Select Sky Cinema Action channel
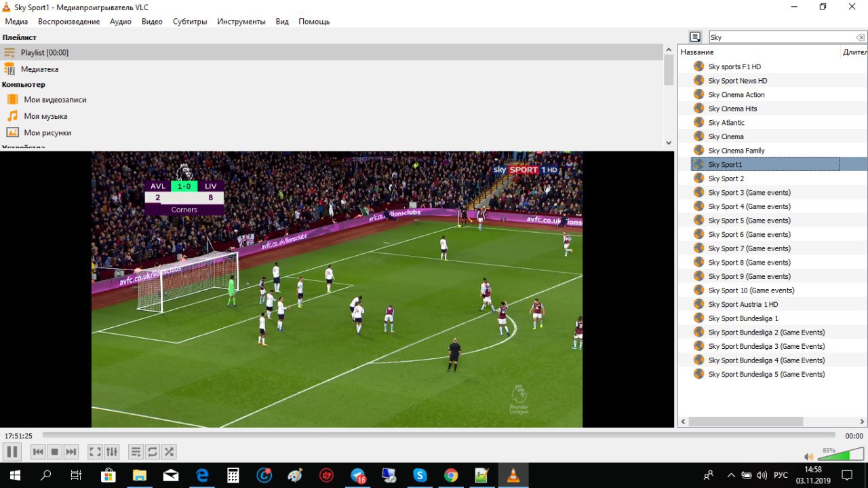The image size is (868, 488). click(736, 94)
